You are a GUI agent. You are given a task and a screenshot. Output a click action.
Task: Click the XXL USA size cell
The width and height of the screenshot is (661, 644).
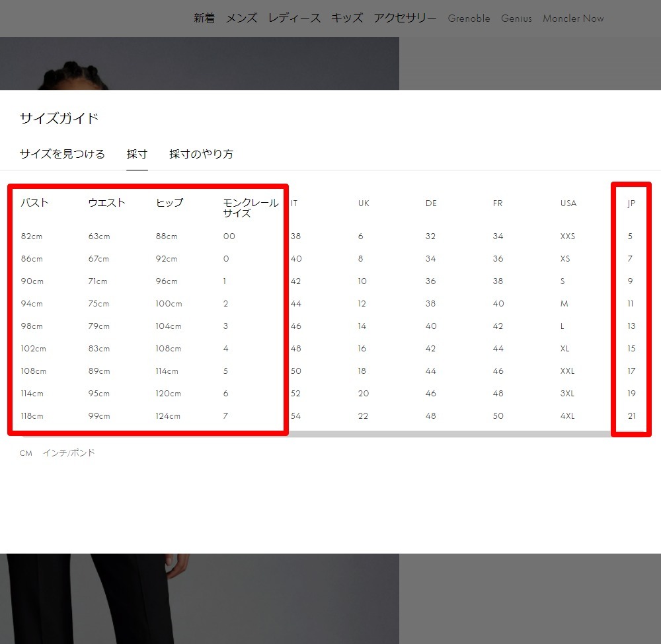(567, 371)
